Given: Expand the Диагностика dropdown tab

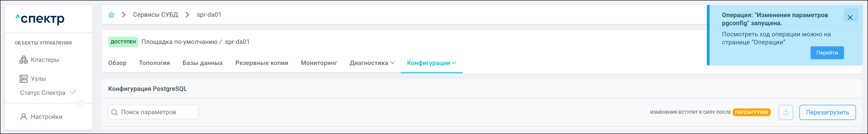Looking at the screenshot, I should (372, 63).
